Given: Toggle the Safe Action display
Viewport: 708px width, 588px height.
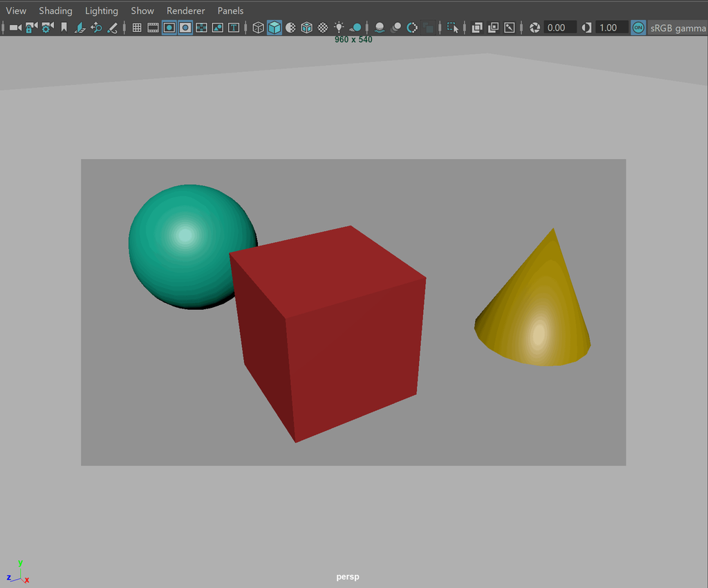Looking at the screenshot, I should pyautogui.click(x=218, y=28).
